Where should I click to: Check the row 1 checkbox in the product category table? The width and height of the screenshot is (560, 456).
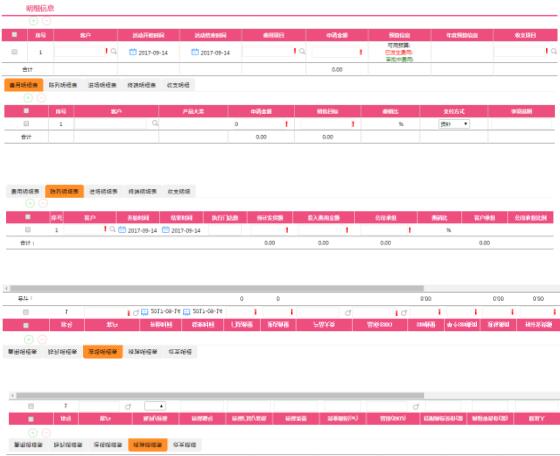(x=26, y=124)
